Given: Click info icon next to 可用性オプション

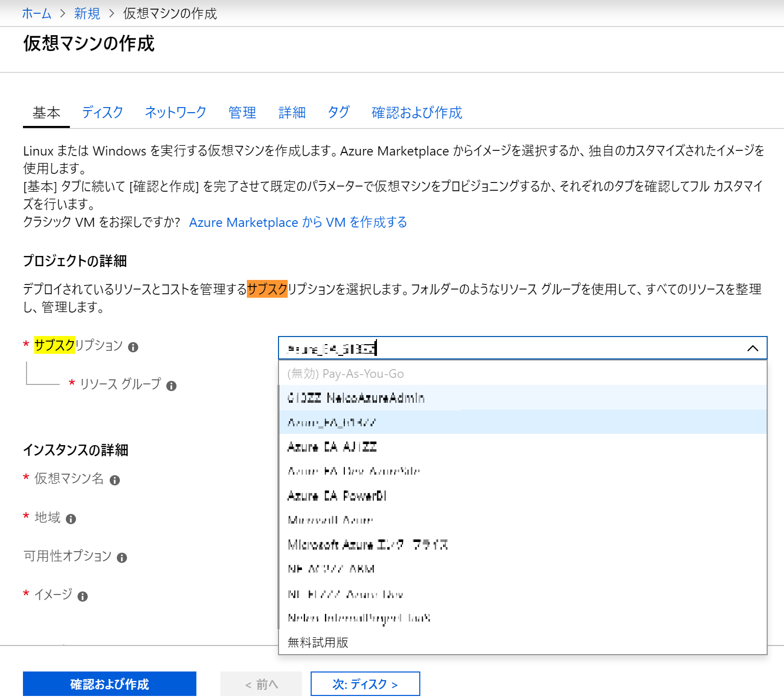Looking at the screenshot, I should tap(122, 558).
